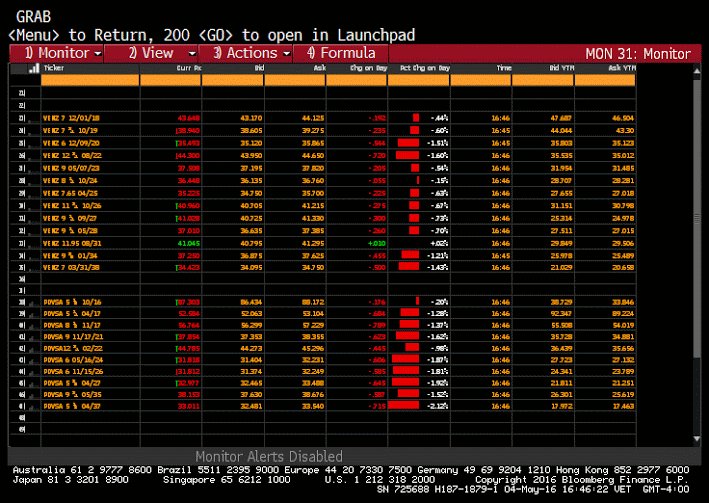Select ticker VENZ 7.65 04/25
This screenshot has width=709, height=503.
pyautogui.click(x=70, y=193)
